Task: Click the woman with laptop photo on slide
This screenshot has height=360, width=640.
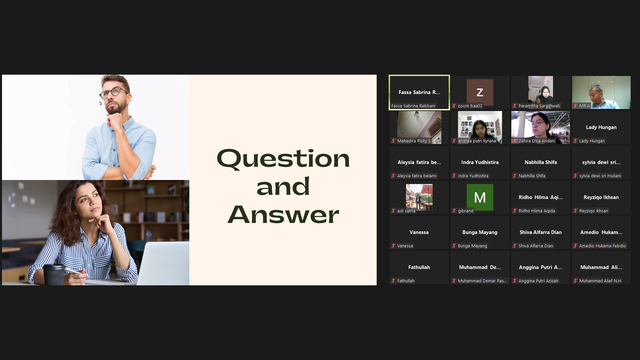Action: (96, 233)
